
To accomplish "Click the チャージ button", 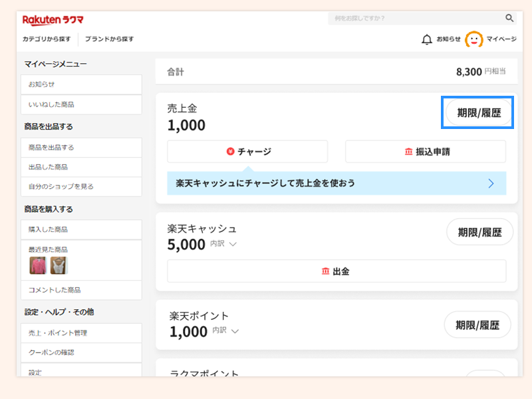I will pyautogui.click(x=247, y=152).
